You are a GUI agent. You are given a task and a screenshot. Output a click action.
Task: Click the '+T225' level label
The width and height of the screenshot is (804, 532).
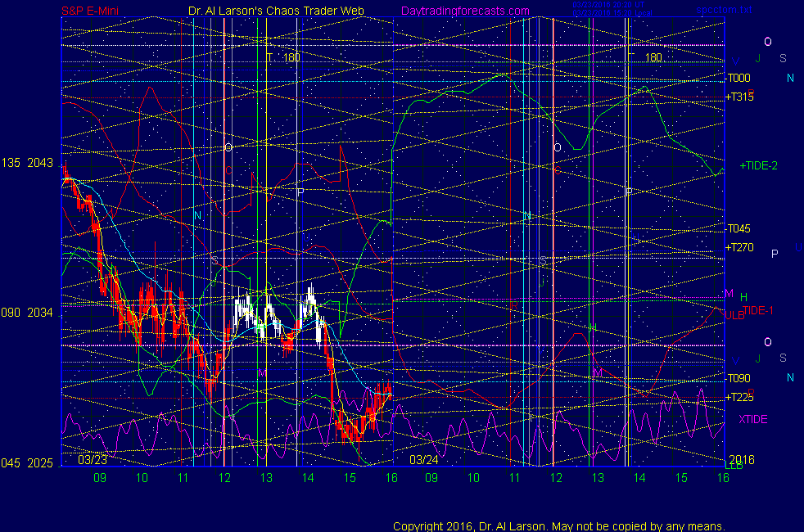click(739, 397)
